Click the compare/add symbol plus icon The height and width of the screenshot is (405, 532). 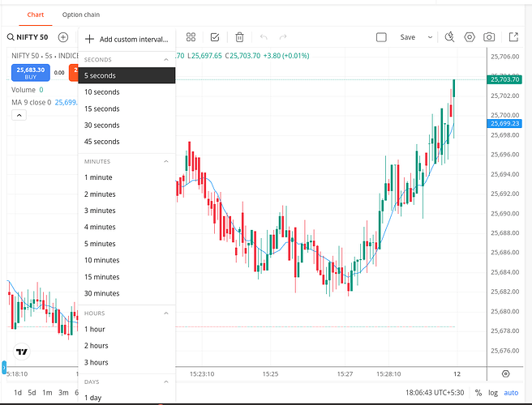pos(62,37)
